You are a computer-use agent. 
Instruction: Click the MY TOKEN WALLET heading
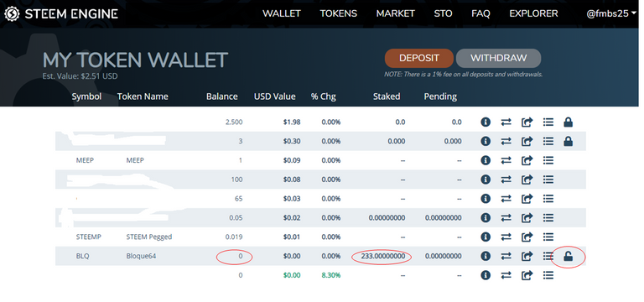135,60
